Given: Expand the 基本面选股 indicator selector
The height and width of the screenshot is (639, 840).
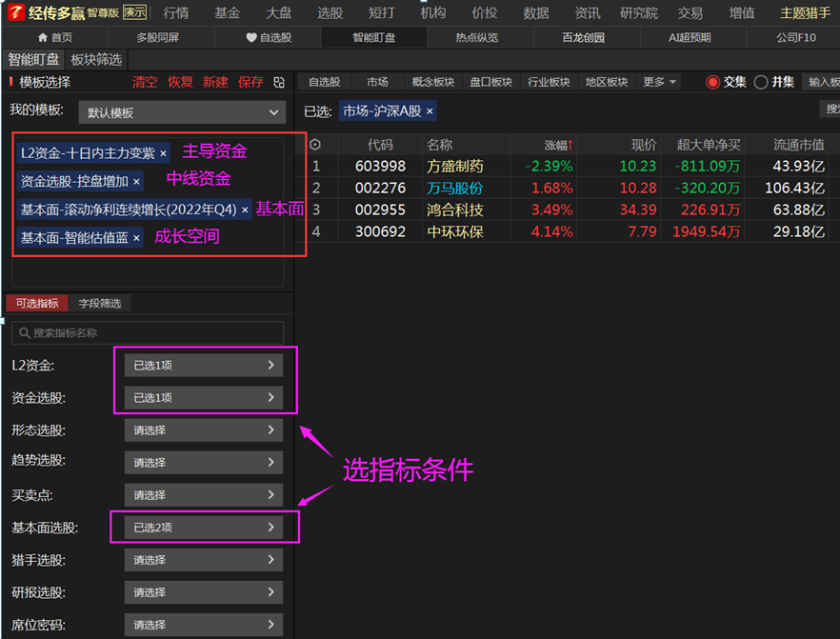Looking at the screenshot, I should pos(204,528).
